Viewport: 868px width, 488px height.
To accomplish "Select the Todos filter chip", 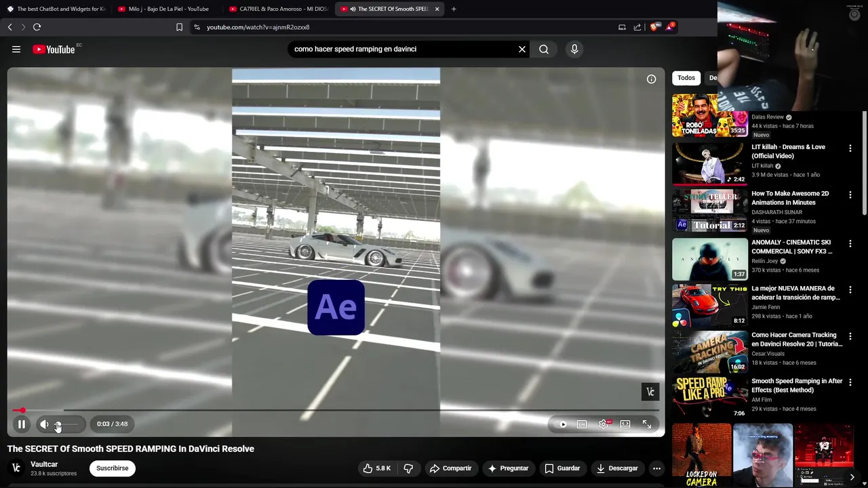I will pos(686,78).
